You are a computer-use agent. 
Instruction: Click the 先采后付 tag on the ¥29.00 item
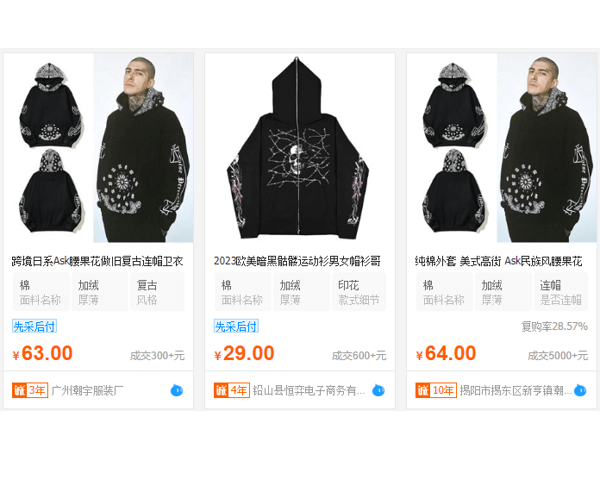pos(236,326)
